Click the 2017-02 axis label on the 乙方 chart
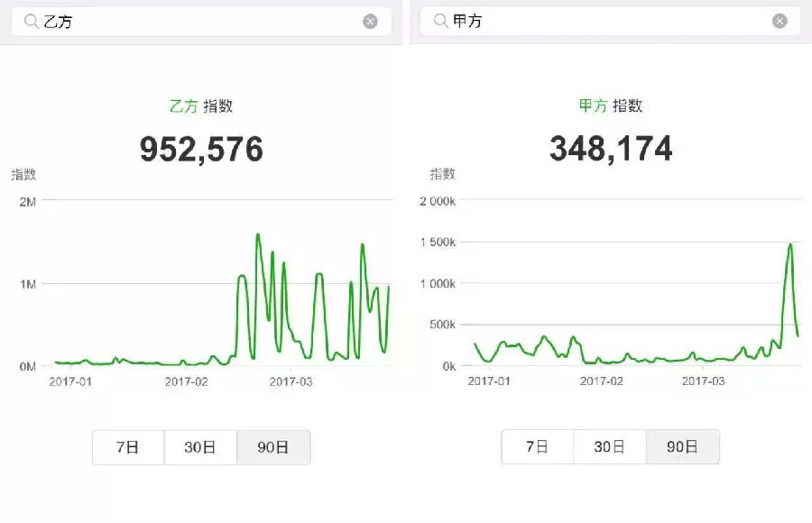This screenshot has width=812, height=523. tap(186, 382)
